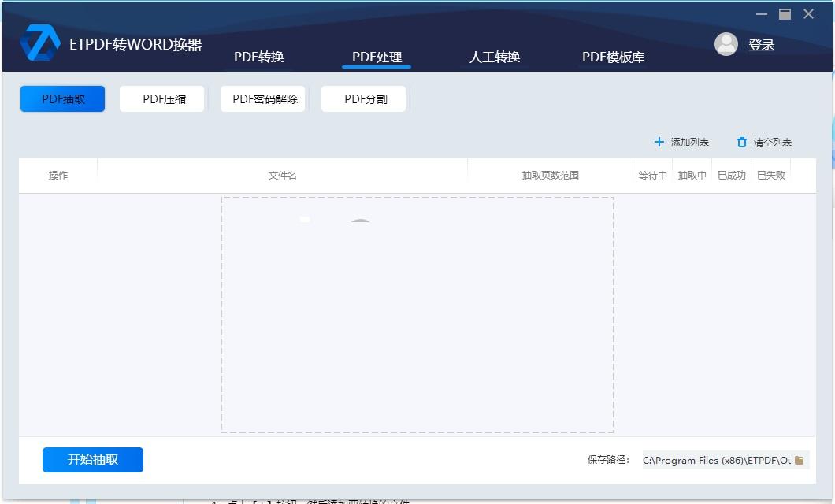Image resolution: width=835 pixels, height=504 pixels.
Task: Switch to the PDF转换 tab
Action: (258, 57)
